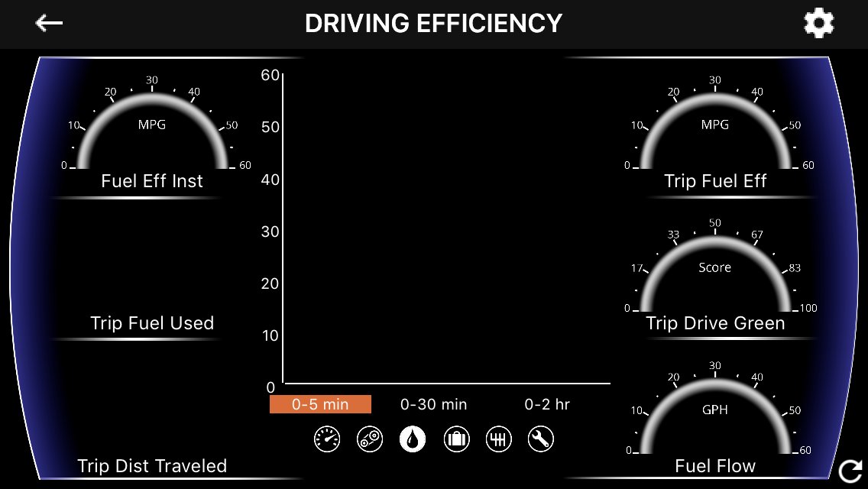
Task: Open the engine belt dashboard icon
Action: 370,439
